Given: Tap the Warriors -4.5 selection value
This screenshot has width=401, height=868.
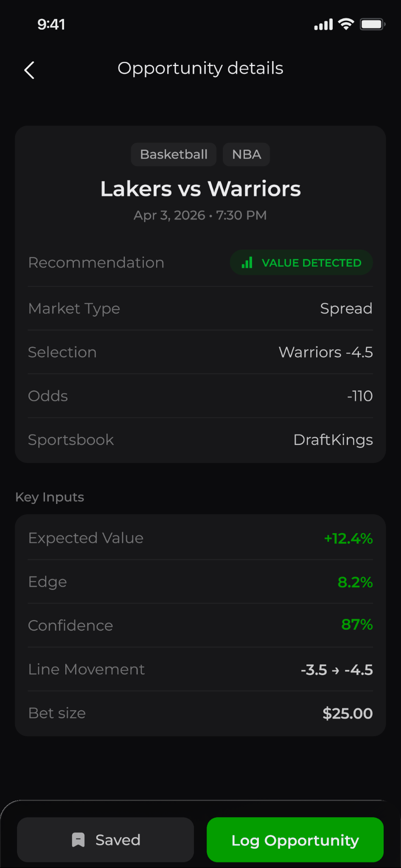Looking at the screenshot, I should [326, 352].
